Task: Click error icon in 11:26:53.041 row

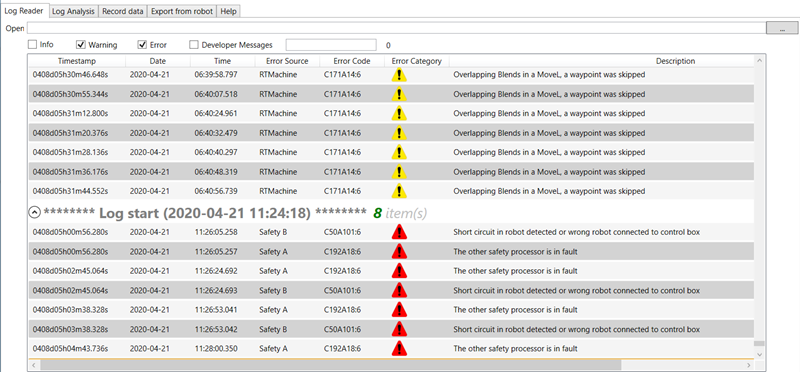Action: point(399,310)
